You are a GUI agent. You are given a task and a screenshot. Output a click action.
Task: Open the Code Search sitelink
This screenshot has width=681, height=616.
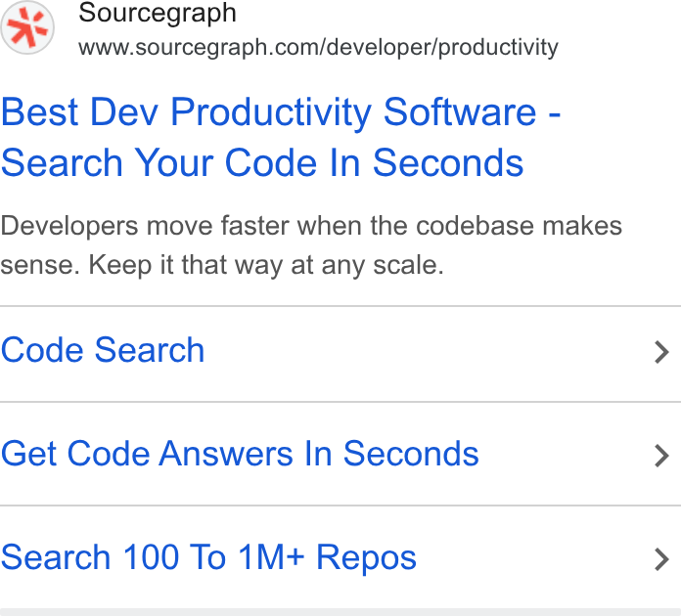point(103,350)
